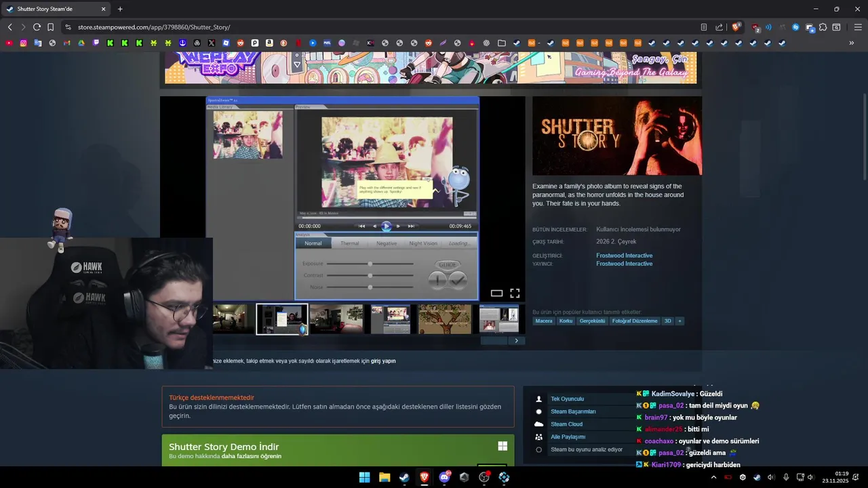Open Steam from the taskbar
This screenshot has width=868, height=488.
[404, 477]
